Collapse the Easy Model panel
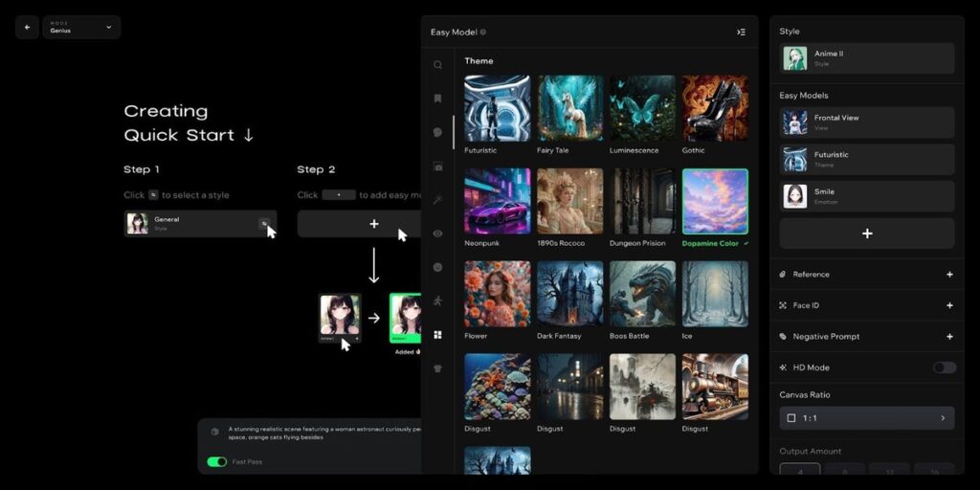This screenshot has height=490, width=980. (741, 32)
